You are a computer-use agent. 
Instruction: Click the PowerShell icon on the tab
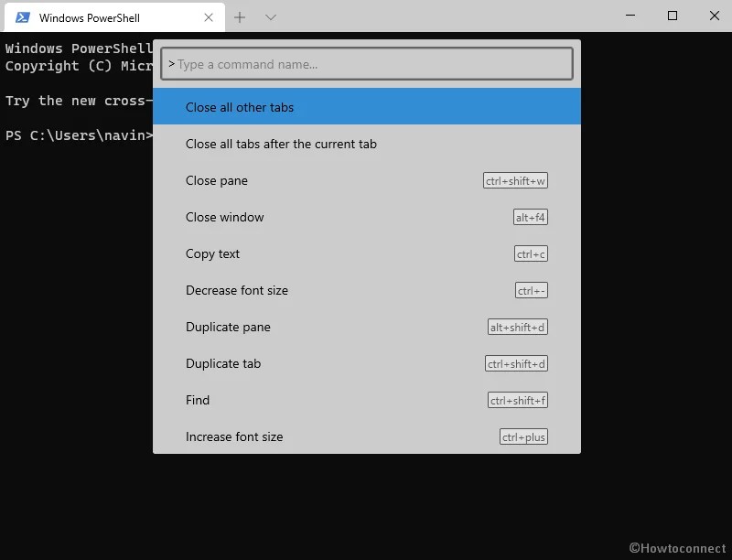[x=23, y=16]
